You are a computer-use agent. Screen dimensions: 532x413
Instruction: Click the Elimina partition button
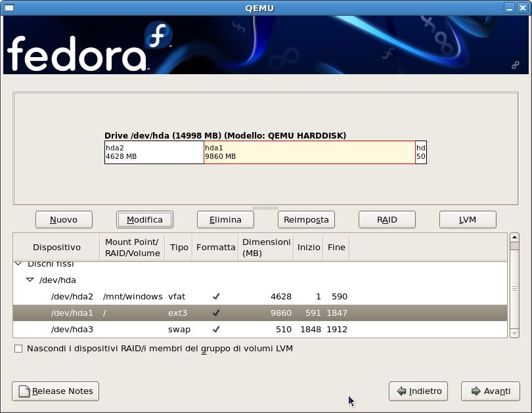(x=225, y=220)
